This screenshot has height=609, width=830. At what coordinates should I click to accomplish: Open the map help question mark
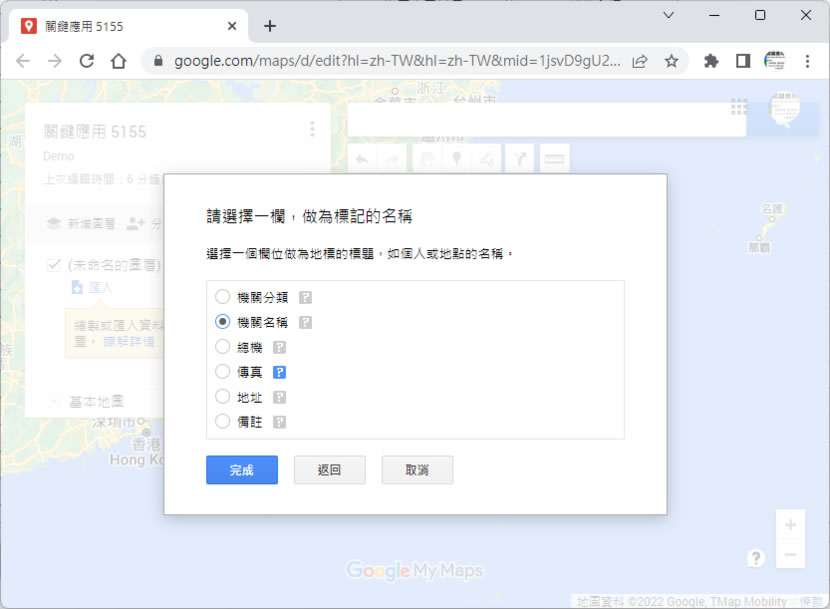(756, 558)
